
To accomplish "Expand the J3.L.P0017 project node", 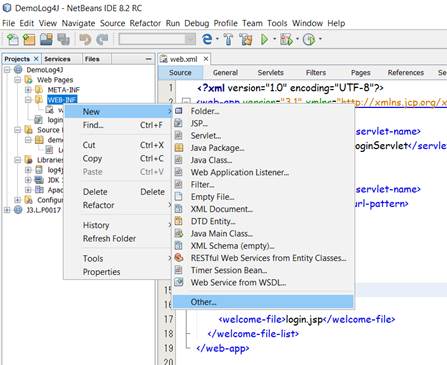I will [x=7, y=210].
